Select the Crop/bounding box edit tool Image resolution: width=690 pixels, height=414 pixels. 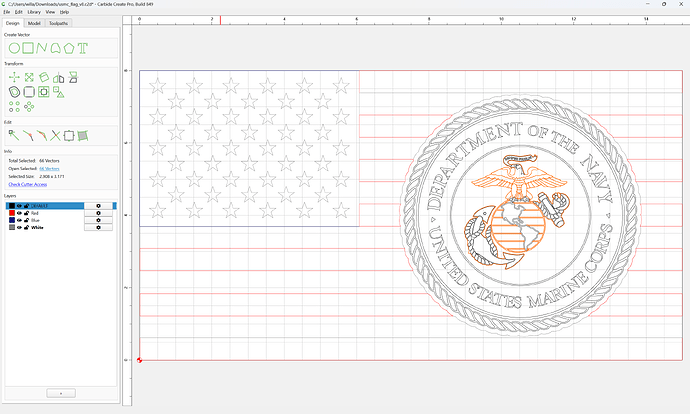69,136
